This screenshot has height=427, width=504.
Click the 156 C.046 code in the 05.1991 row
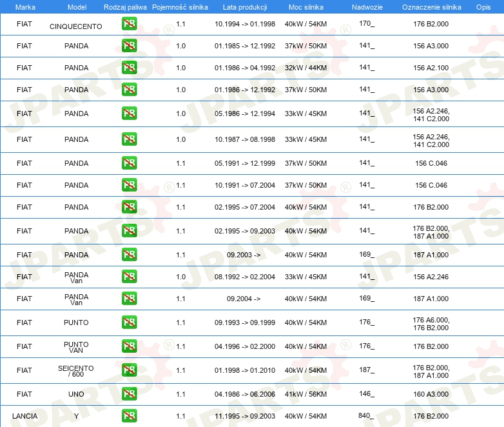pos(431,163)
